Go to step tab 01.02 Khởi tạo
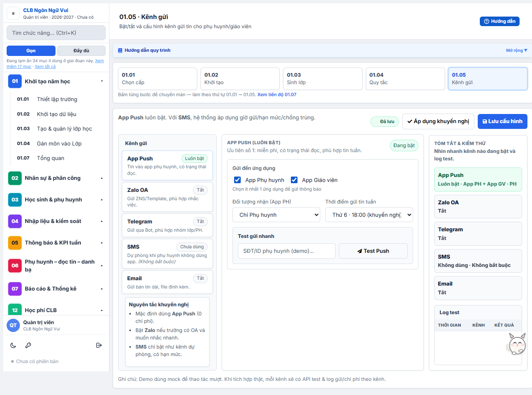Screen dimensions: 532x395 (x=240, y=79)
